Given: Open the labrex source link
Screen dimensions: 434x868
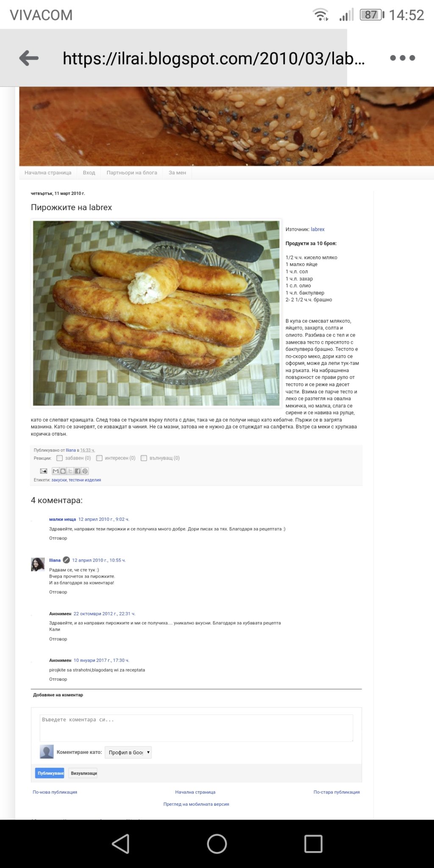Looking at the screenshot, I should (x=317, y=229).
